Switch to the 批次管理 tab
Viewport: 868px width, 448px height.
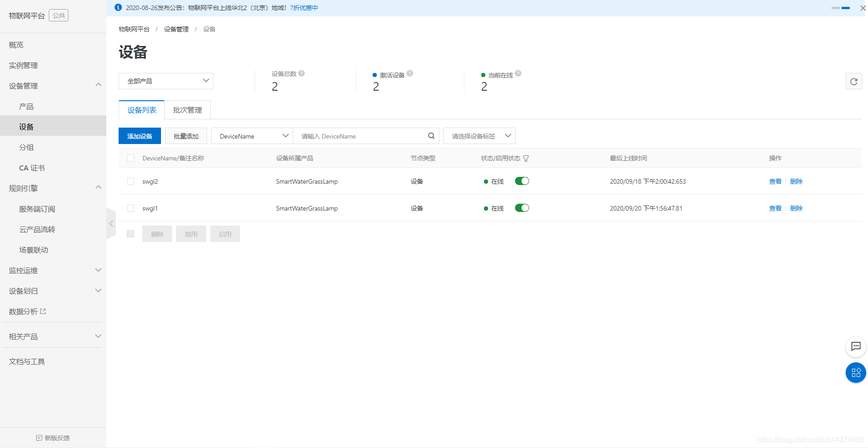187,110
